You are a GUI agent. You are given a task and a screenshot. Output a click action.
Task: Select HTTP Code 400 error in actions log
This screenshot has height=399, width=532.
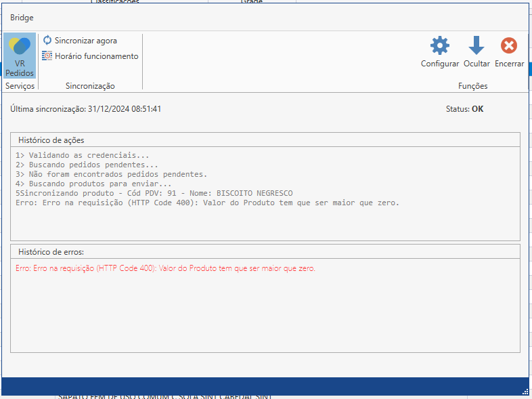[x=207, y=203]
